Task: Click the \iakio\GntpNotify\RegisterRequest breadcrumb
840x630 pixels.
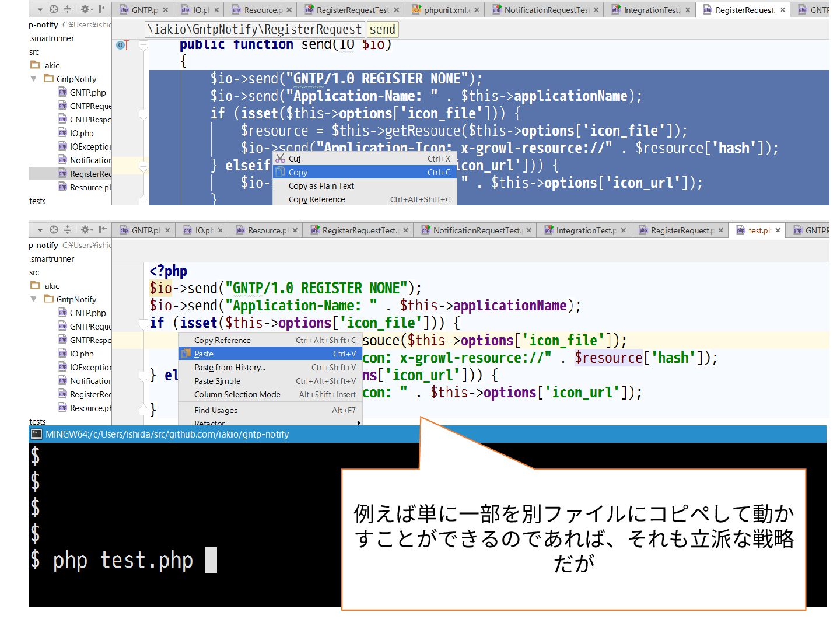Action: [255, 29]
